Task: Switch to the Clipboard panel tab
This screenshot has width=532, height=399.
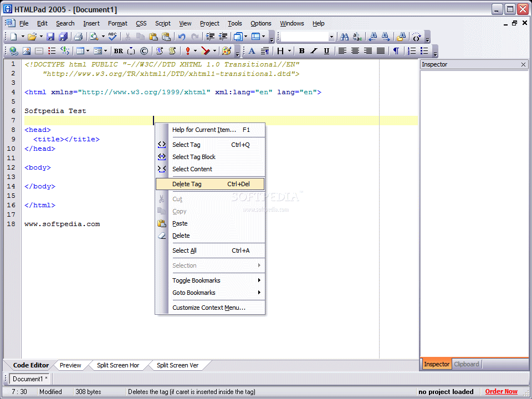Action: 467,364
